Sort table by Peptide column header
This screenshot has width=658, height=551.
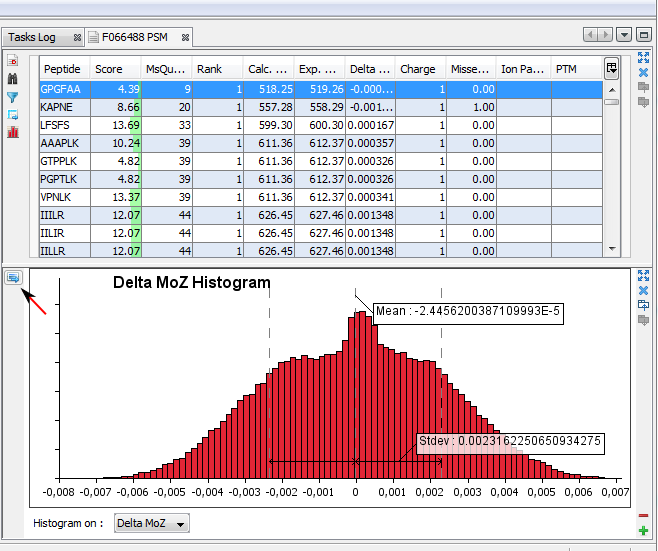[63, 69]
